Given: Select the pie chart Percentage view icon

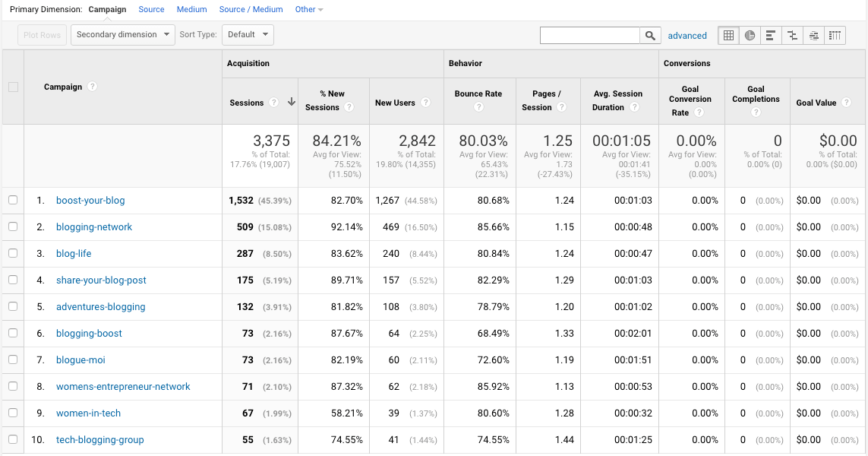Looking at the screenshot, I should (x=750, y=36).
